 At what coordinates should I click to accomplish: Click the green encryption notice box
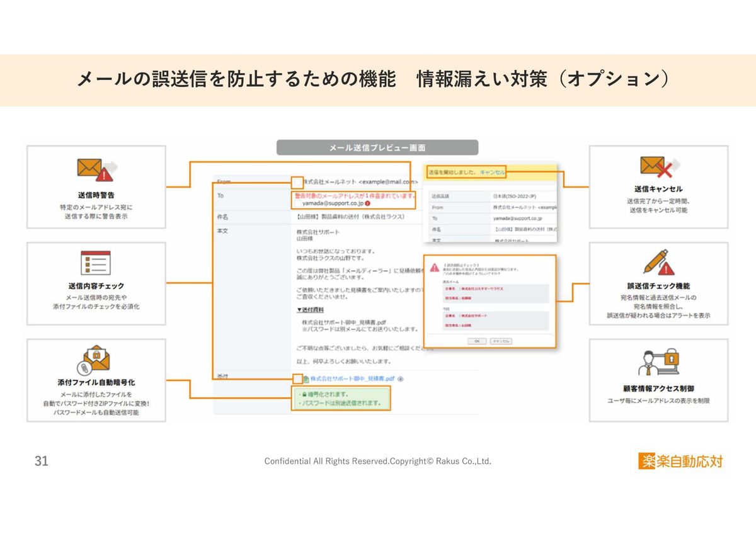341,398
